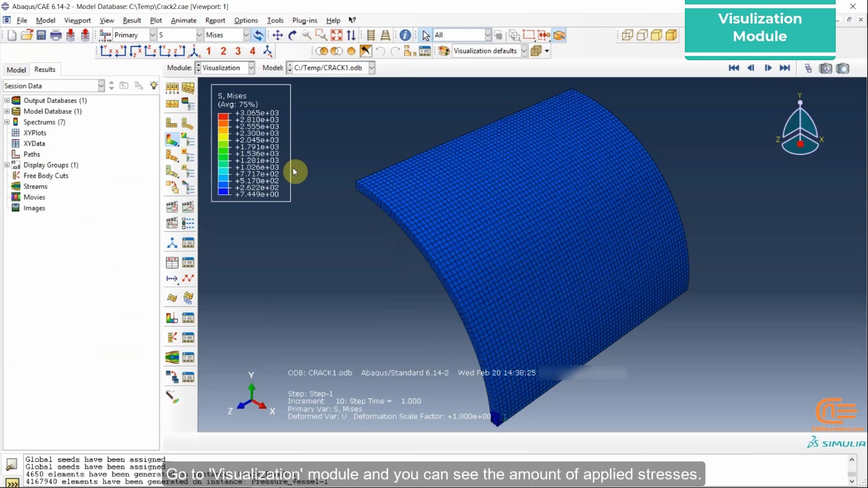Jump to the first frame

[x=733, y=68]
